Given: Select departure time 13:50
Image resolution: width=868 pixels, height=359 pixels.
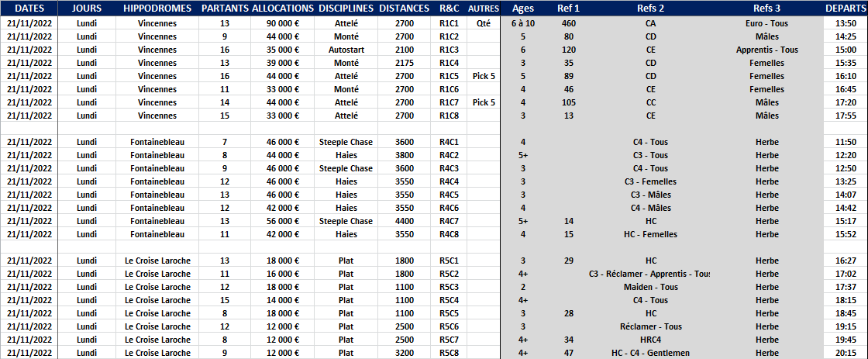Looking at the screenshot, I should (846, 23).
